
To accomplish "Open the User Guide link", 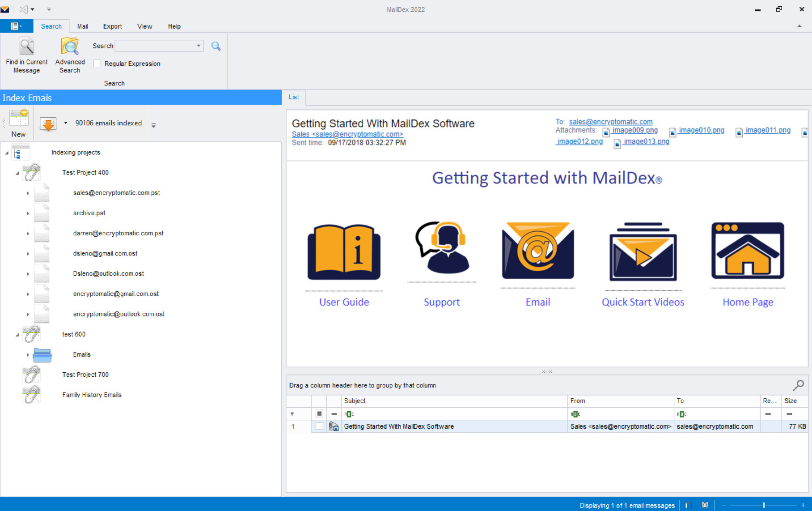I will coord(344,302).
